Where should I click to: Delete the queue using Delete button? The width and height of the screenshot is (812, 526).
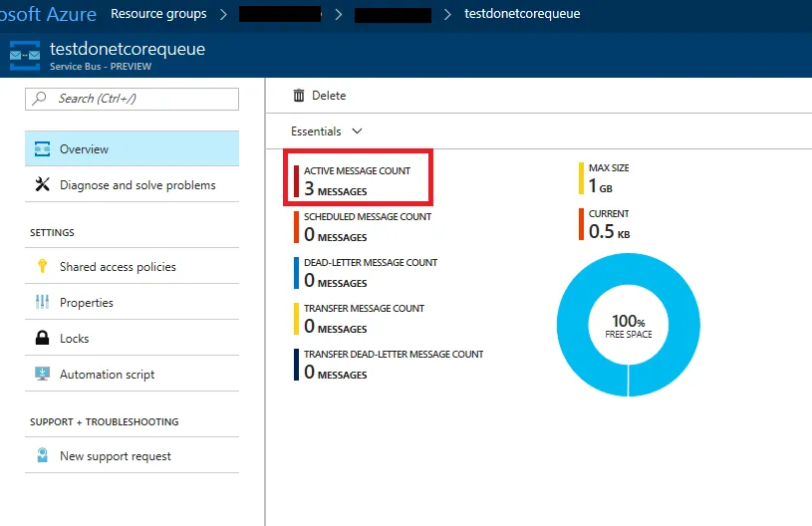[x=320, y=96]
